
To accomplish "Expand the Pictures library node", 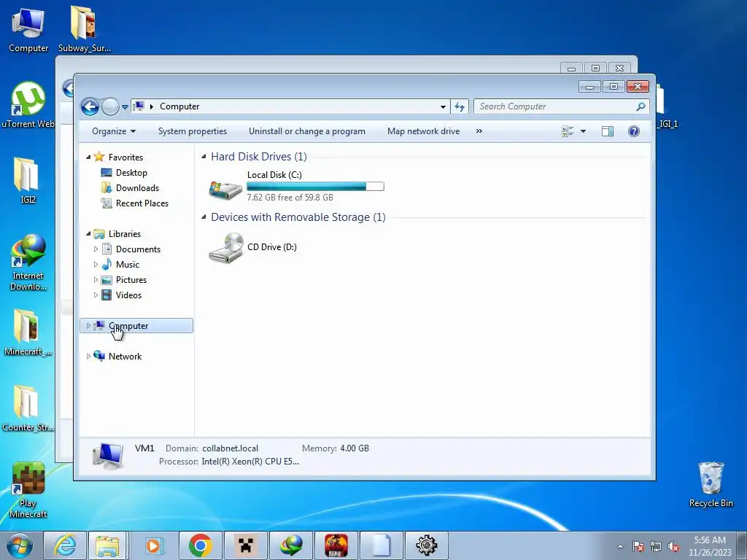I will 96,279.
